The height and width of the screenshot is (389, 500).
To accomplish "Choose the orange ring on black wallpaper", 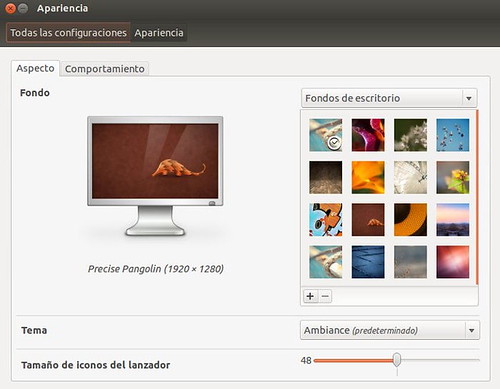I will pyautogui.click(x=410, y=220).
